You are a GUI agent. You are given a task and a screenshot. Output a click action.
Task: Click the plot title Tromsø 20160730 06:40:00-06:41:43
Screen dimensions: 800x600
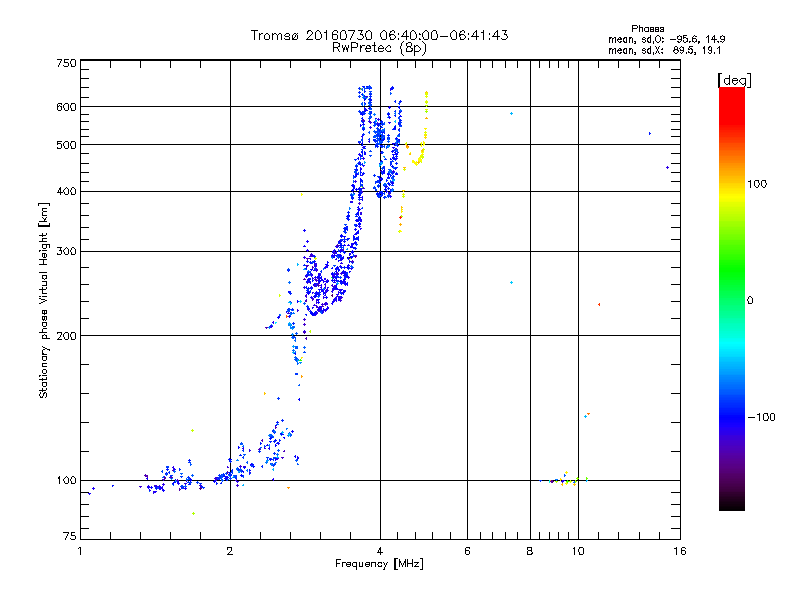(x=379, y=35)
